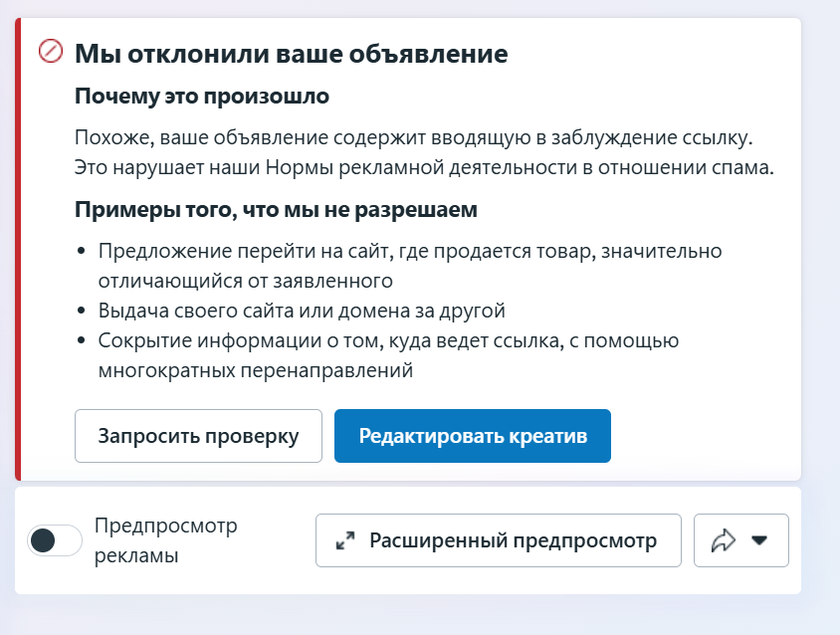Click the Нормы рекламной деятельности text

click(355, 168)
